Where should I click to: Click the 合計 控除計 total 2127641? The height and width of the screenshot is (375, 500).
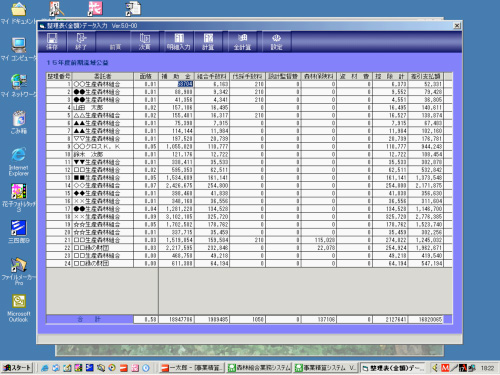(390, 319)
